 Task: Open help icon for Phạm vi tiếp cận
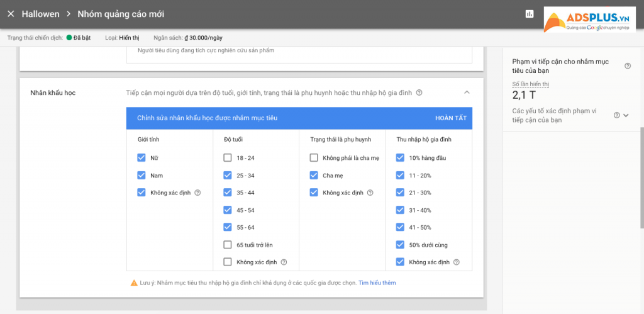(x=628, y=66)
